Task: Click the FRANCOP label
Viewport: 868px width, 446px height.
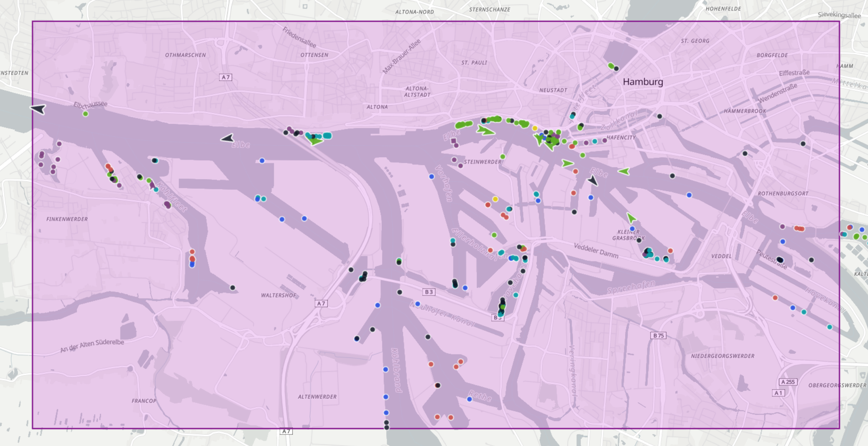Action: point(144,401)
